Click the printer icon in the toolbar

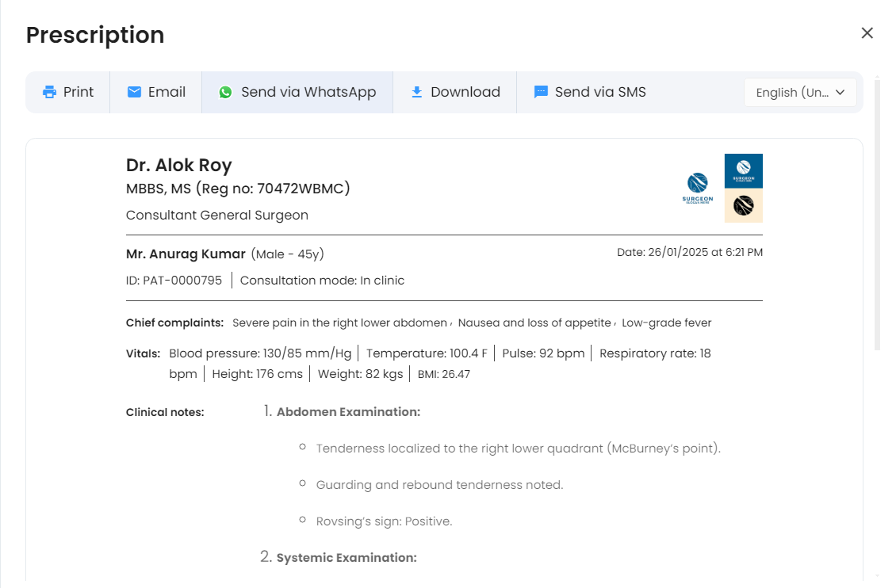click(49, 92)
